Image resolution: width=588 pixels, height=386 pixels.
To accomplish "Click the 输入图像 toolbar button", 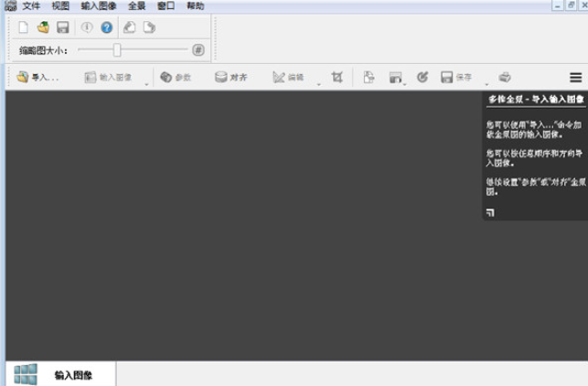I will 108,77.
